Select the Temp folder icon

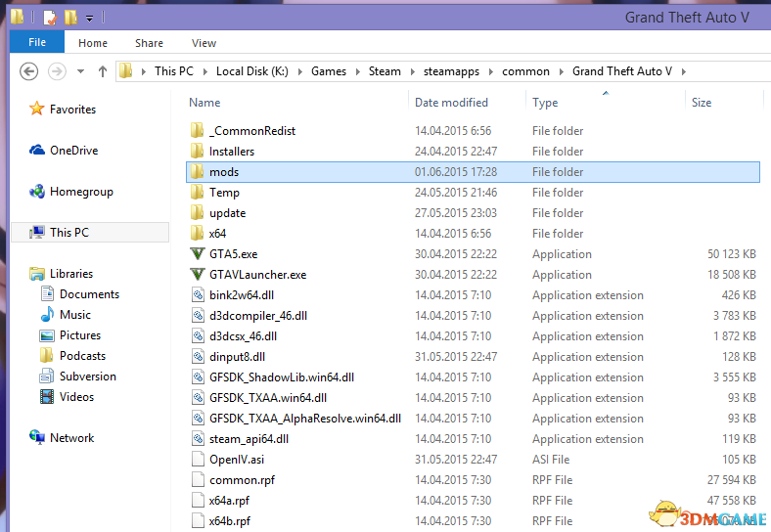click(198, 192)
